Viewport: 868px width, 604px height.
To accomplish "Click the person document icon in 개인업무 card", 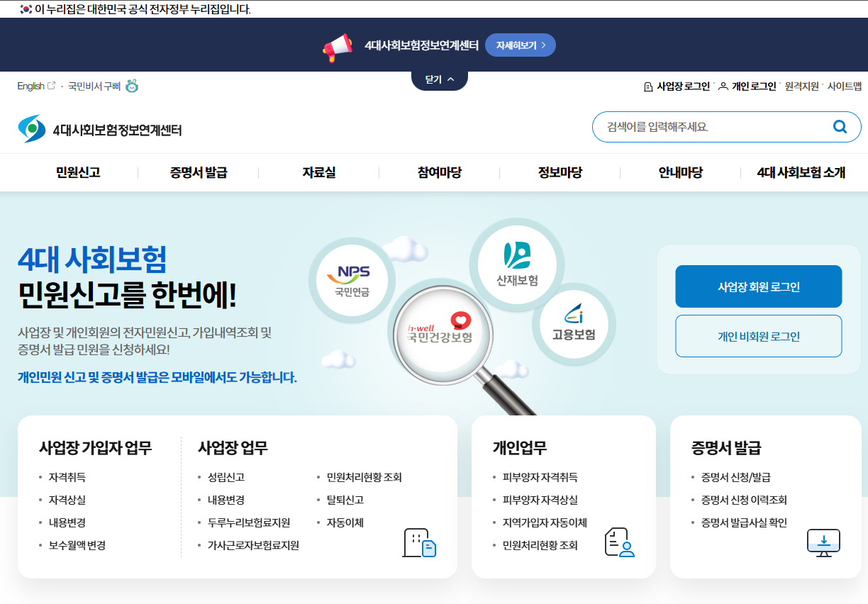I will pos(619,542).
